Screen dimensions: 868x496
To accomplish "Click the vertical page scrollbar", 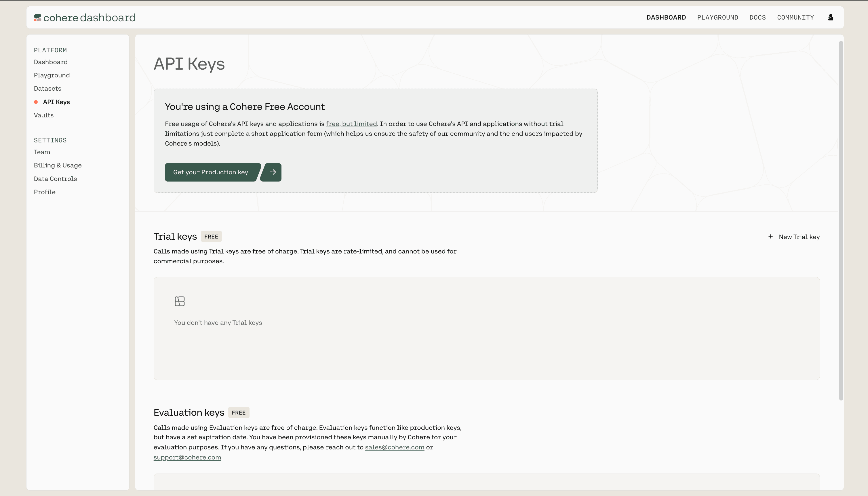I will [x=841, y=221].
